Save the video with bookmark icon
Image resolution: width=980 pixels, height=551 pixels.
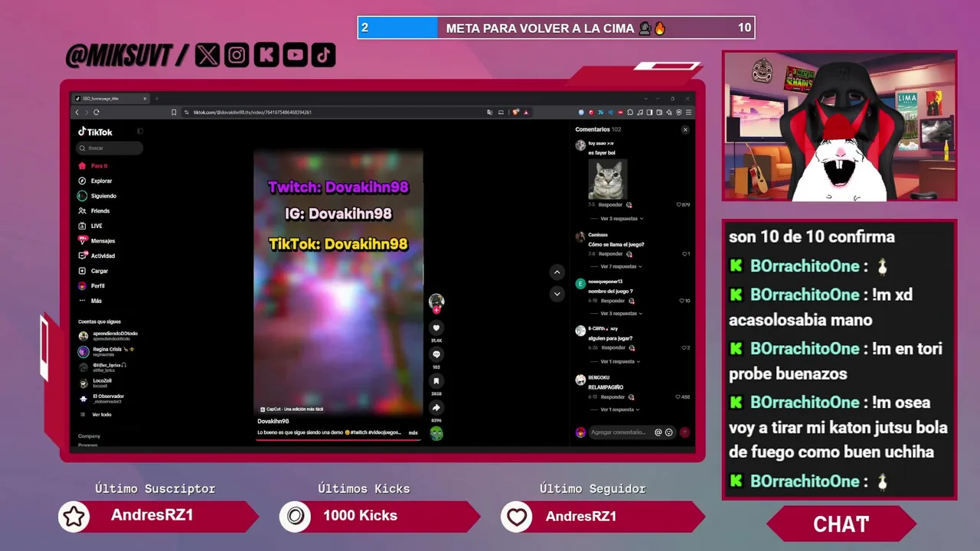click(436, 381)
